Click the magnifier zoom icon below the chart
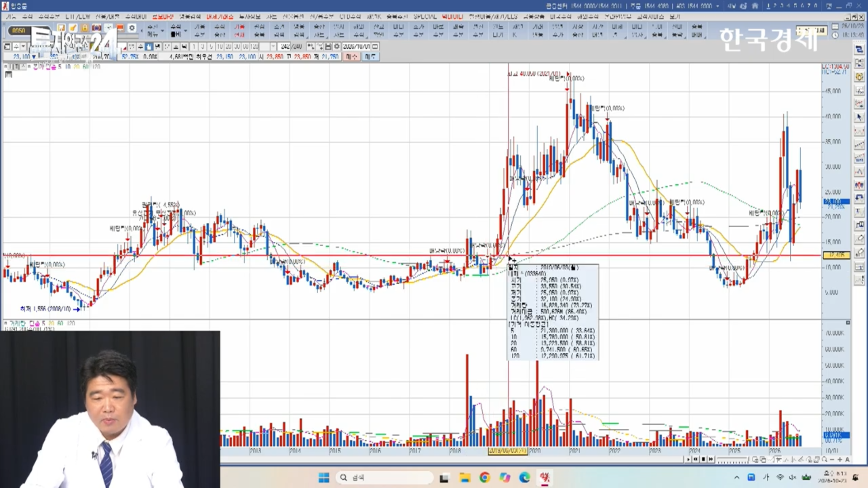 825,459
